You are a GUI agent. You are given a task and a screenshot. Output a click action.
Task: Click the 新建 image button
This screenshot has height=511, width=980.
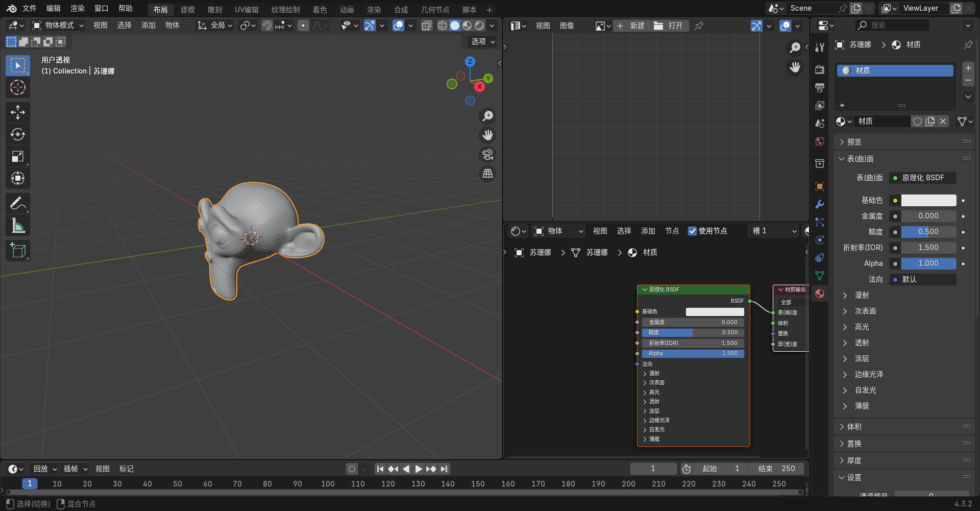[x=631, y=26]
